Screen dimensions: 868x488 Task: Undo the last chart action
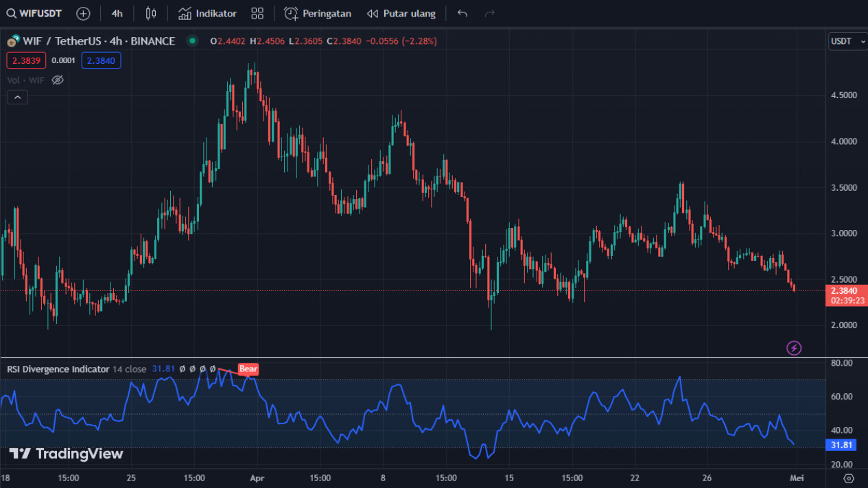pos(462,13)
